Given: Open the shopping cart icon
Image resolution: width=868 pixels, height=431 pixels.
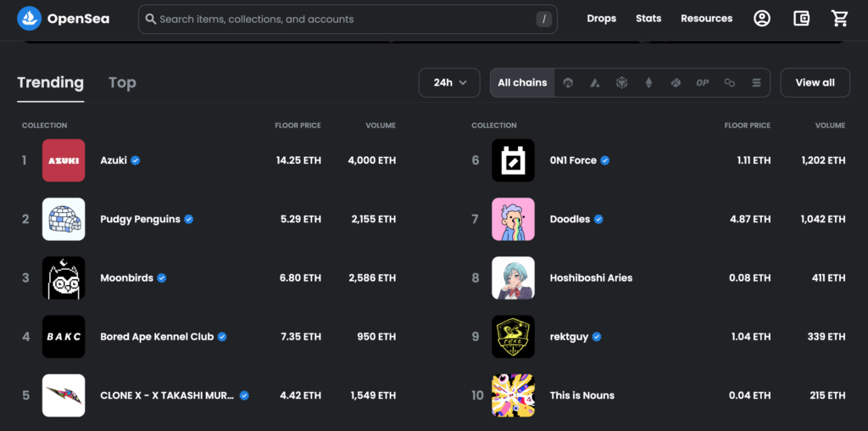Looking at the screenshot, I should pyautogui.click(x=840, y=19).
